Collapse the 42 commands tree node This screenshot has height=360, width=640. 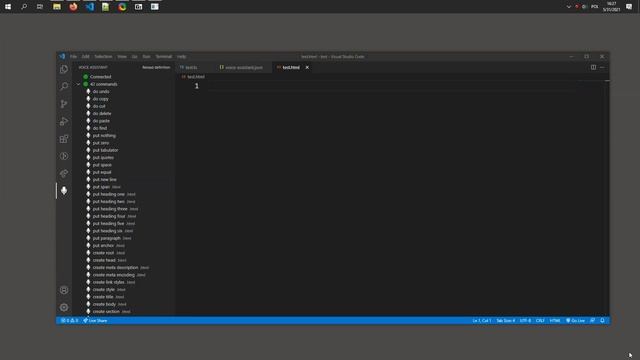click(78, 84)
